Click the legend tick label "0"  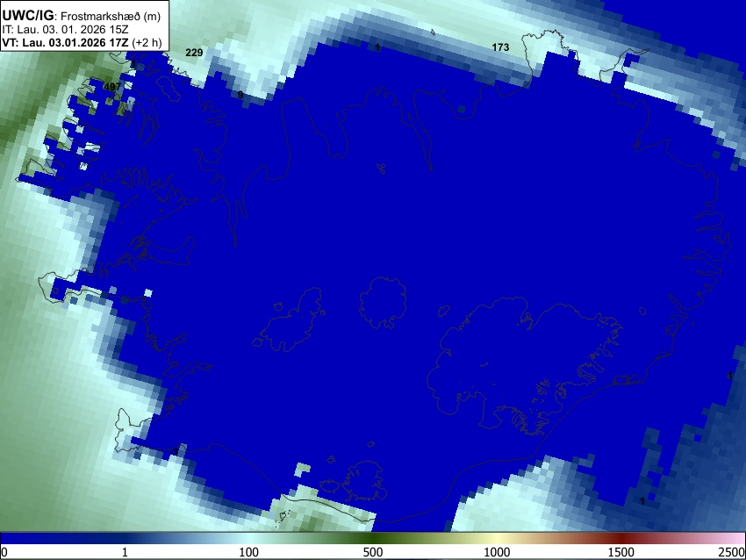tap(4, 552)
